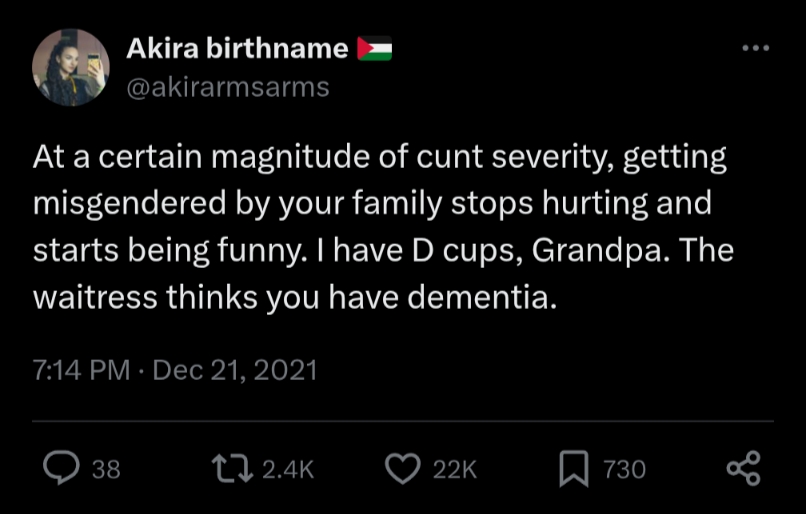Image resolution: width=806 pixels, height=514 pixels.
Task: View the author's profile picture
Action: (x=70, y=66)
